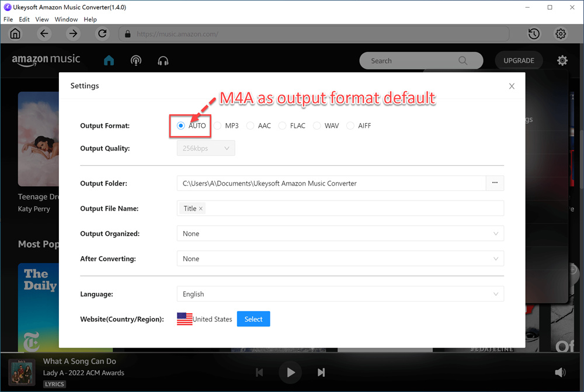Click the search magnifier icon
584x392 pixels.
tap(463, 61)
